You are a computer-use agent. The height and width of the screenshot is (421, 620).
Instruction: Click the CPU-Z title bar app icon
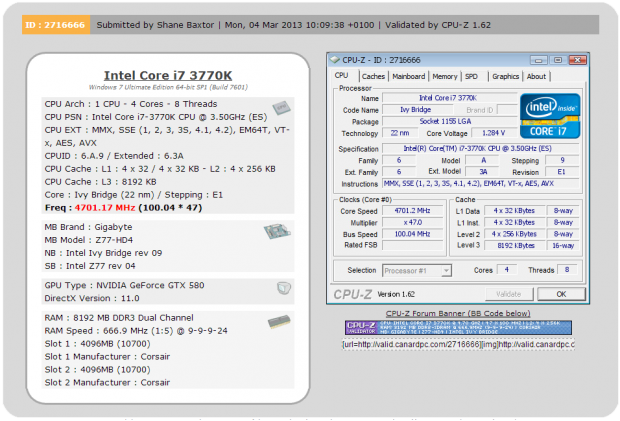335,60
